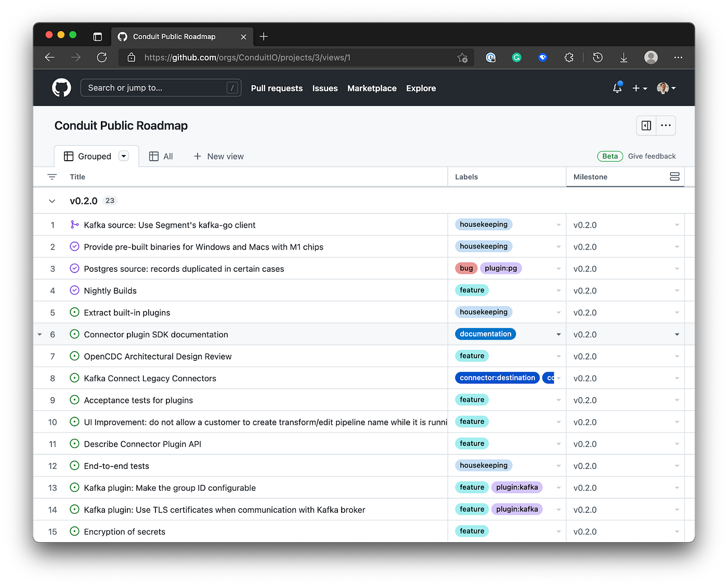Image resolution: width=728 pixels, height=586 pixels.
Task: Open labels dropdown for Connector plugin SDK documentation
Action: [558, 334]
